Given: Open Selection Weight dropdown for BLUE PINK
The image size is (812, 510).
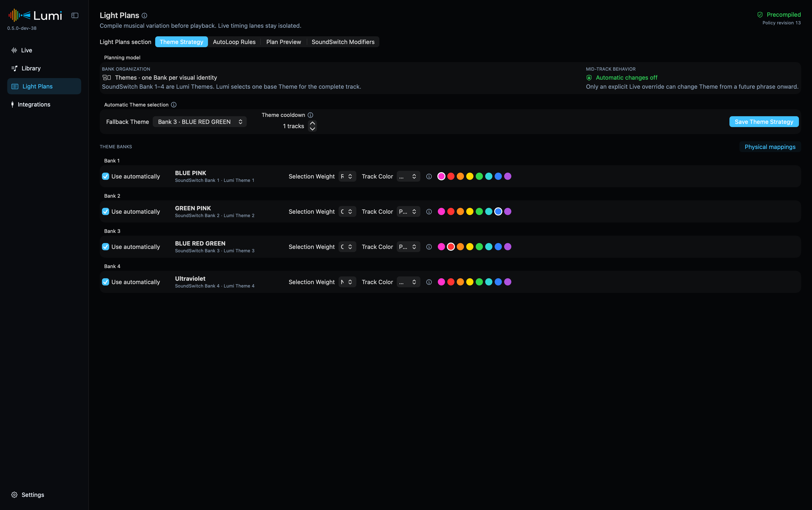Looking at the screenshot, I should click(x=347, y=176).
